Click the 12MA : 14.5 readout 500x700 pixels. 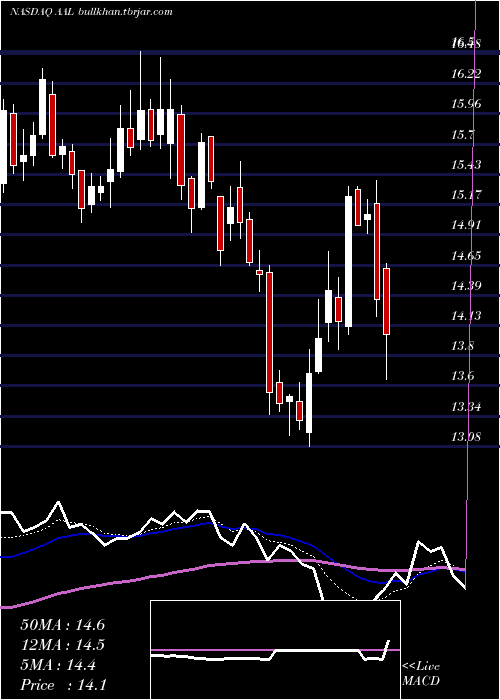(62, 645)
